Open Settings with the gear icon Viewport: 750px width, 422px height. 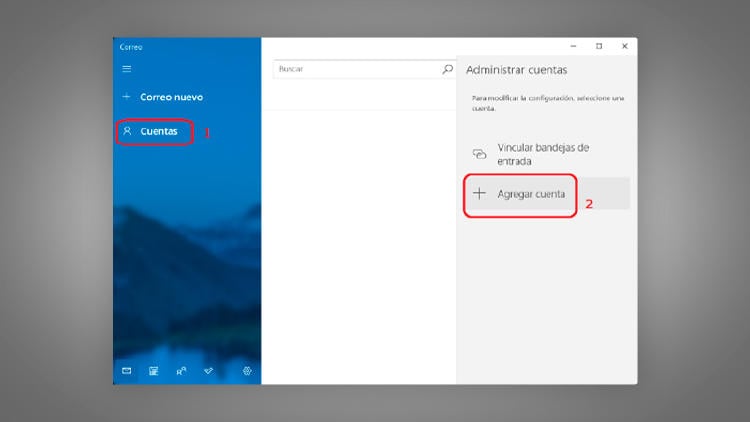point(247,371)
